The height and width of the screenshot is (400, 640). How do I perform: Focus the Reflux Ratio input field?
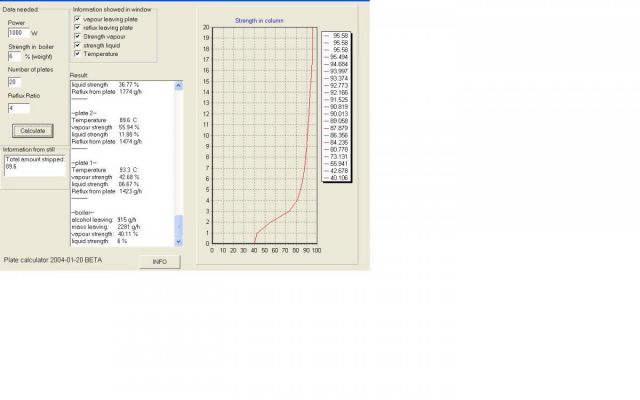(x=18, y=107)
